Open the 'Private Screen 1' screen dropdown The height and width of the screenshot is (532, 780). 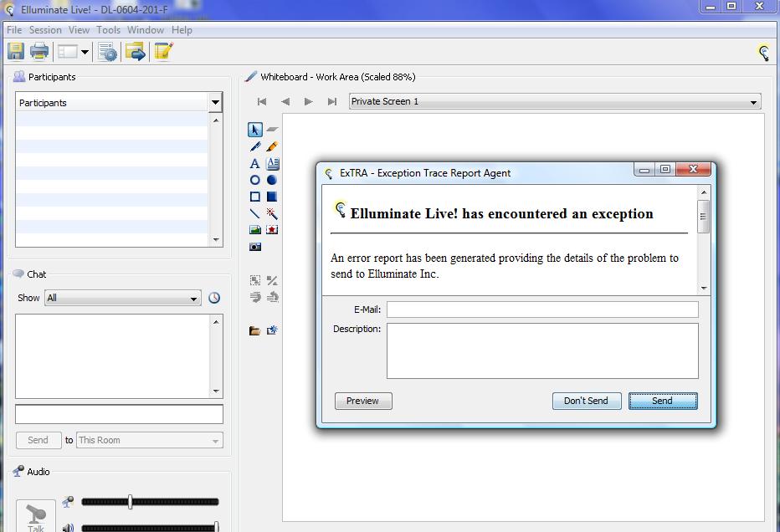(x=555, y=102)
